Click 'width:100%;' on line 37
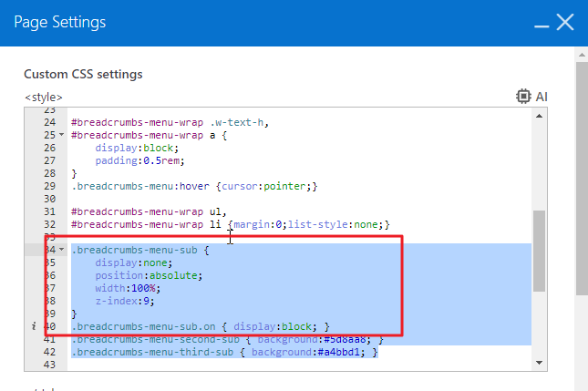Viewport: 588px width, 391px height. (128, 288)
